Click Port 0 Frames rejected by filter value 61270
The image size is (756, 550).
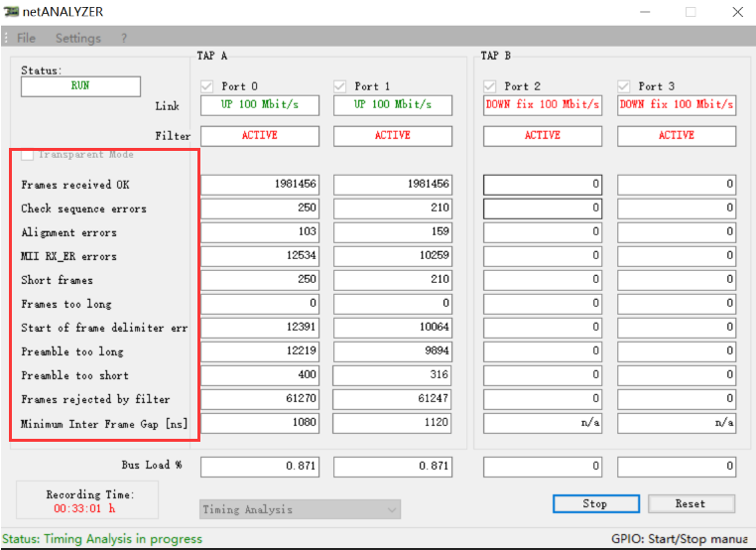click(260, 399)
